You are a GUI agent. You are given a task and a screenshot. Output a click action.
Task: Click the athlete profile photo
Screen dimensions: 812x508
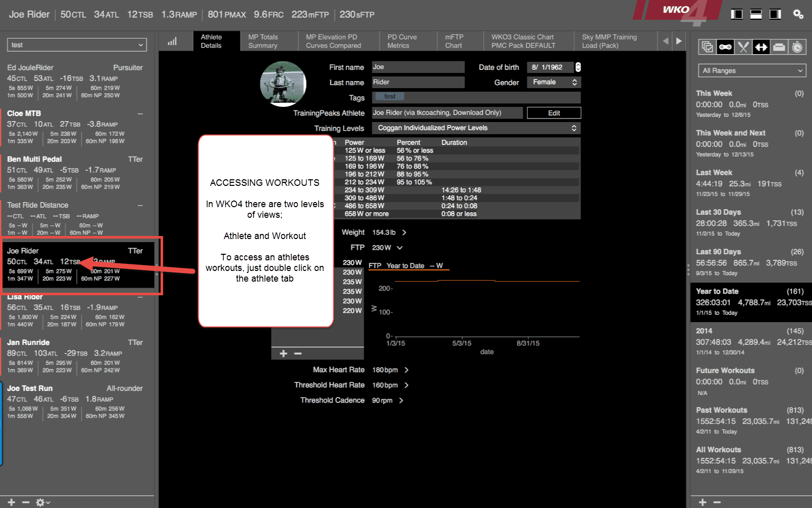pos(283,84)
